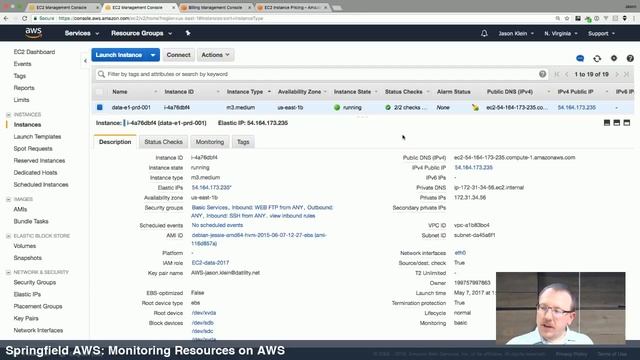Click the search filter magnifier icon
This screenshot has width=640, height=360.
tap(101, 74)
